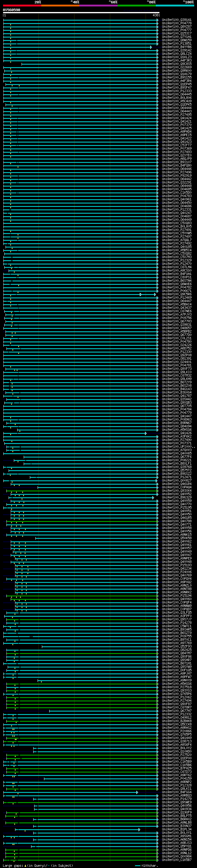
Task: Select hit UniRef100_Q9C8S5
Action: [176, 64]
